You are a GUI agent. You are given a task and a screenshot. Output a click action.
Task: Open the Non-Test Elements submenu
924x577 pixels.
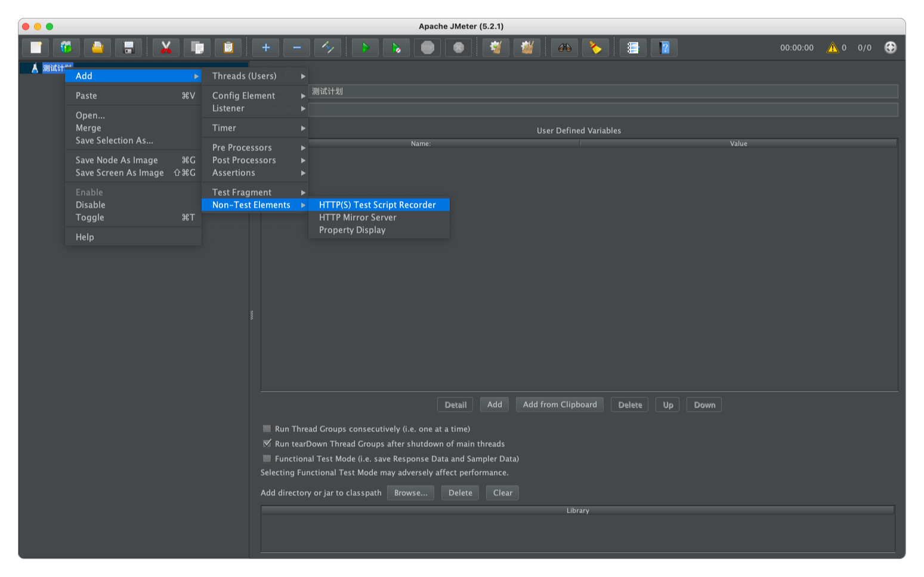click(x=255, y=205)
